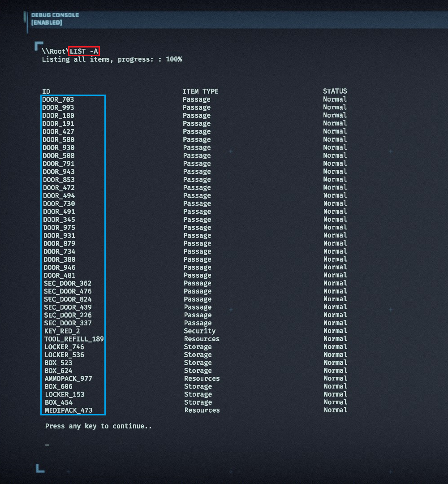Click the ID column header

pyautogui.click(x=46, y=91)
